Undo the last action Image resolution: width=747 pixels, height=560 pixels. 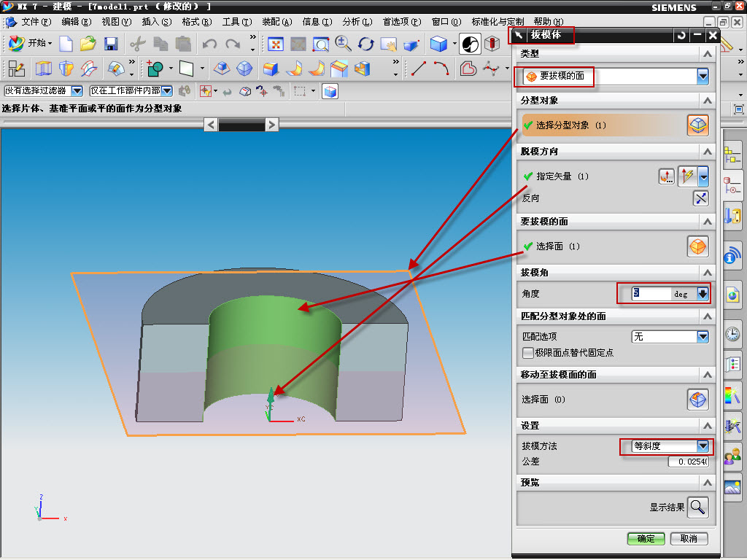pyautogui.click(x=209, y=44)
